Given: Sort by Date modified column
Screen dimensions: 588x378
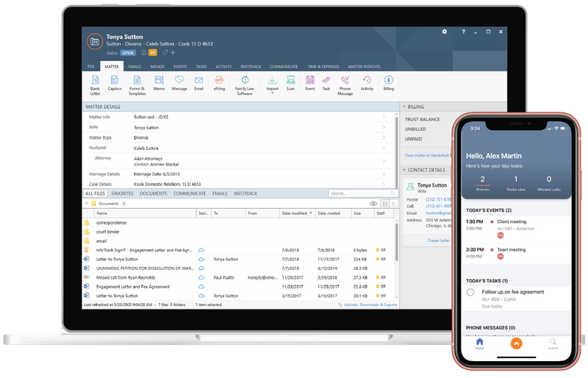Looking at the screenshot, I should point(297,213).
